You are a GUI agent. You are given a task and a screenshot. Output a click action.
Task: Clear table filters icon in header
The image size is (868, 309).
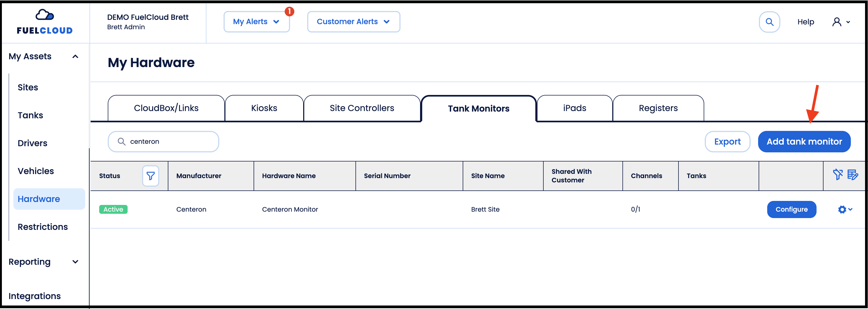(838, 175)
